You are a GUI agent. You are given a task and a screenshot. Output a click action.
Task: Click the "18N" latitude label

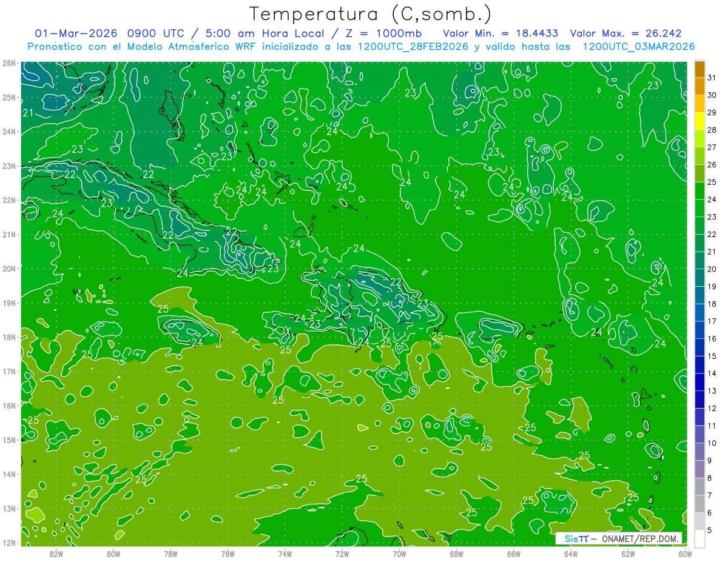9,337
